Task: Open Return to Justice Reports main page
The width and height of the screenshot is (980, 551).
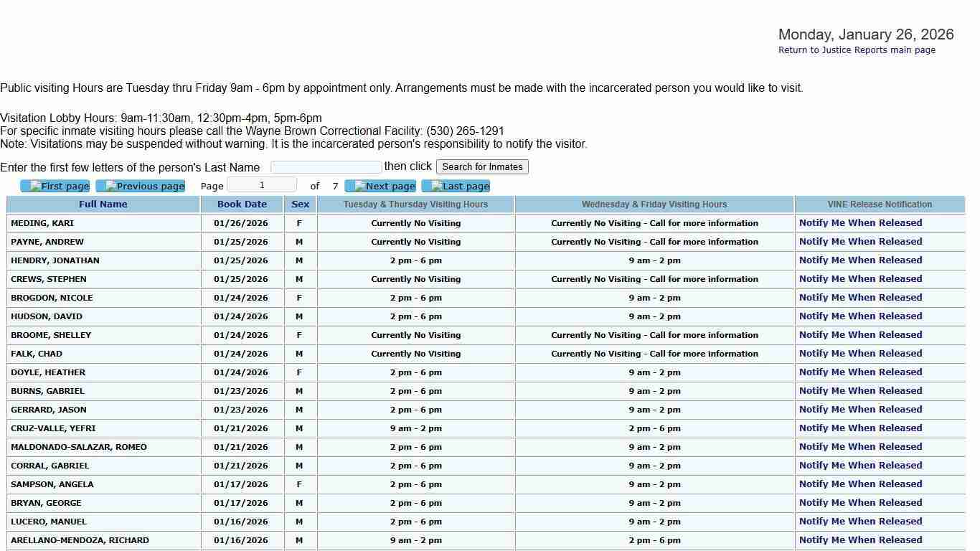Action: click(x=857, y=50)
